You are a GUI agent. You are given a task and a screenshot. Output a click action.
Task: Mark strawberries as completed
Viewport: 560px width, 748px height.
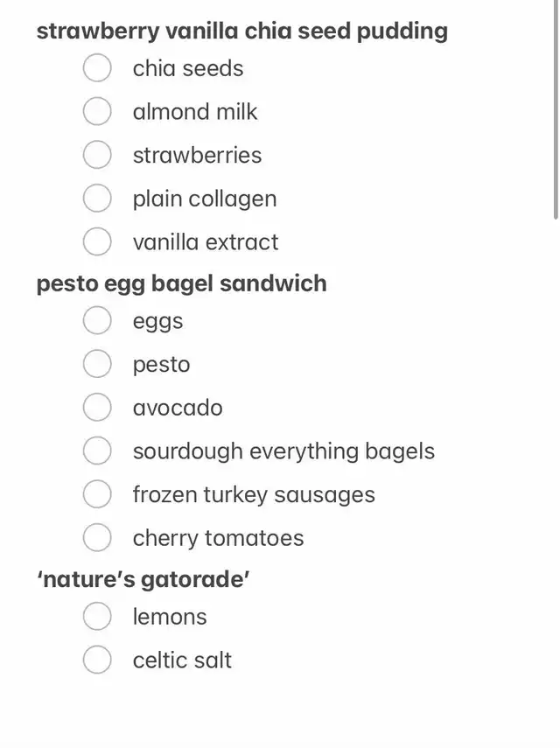pyautogui.click(x=97, y=155)
